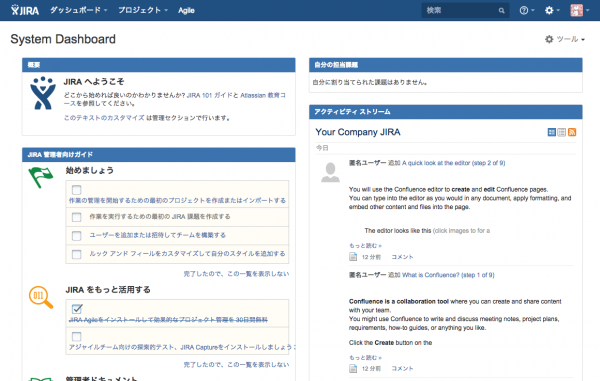Click the user avatar in header
Screen dimensions: 600x381
(x=576, y=10)
